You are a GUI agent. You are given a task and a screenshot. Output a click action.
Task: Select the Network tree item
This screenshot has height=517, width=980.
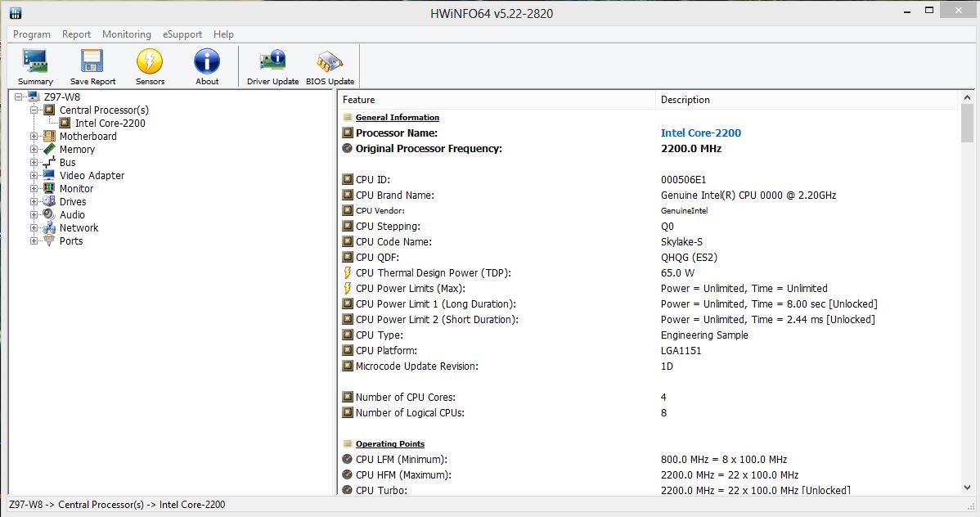pos(79,228)
